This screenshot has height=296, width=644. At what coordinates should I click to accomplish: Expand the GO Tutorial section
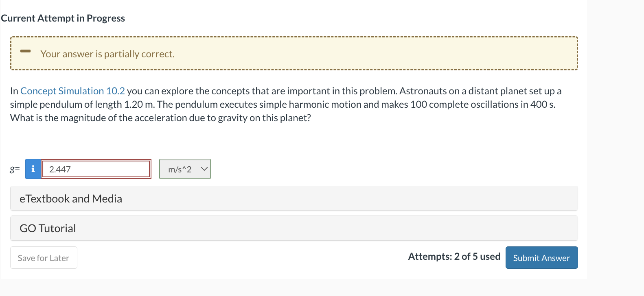pos(48,228)
